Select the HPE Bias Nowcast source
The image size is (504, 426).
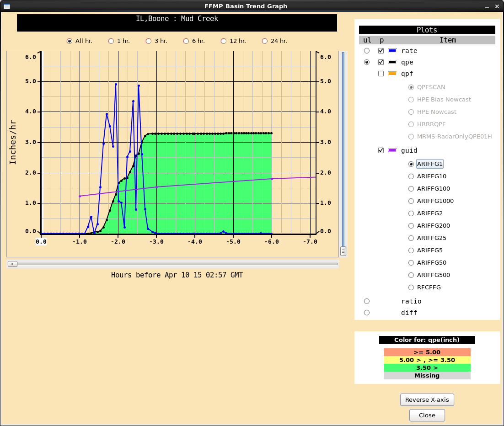440,100
